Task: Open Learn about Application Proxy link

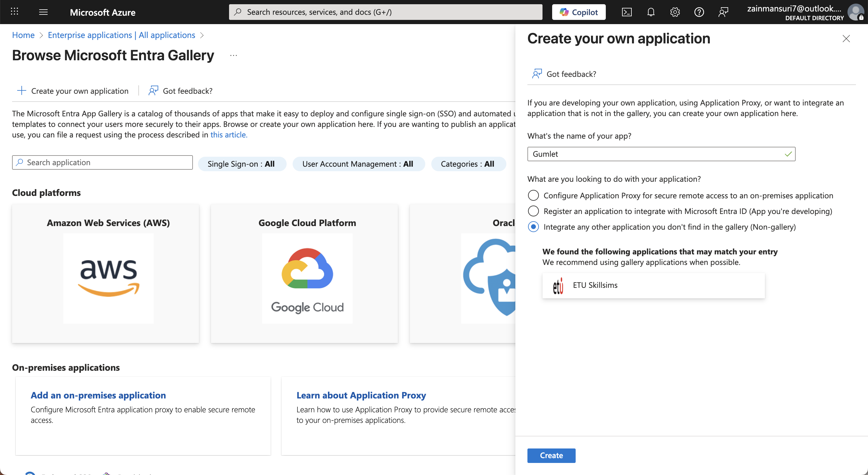Action: (x=361, y=395)
